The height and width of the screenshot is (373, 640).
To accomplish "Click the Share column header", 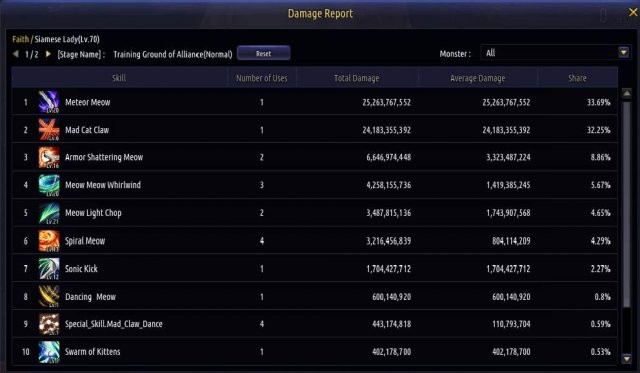I will coord(577,78).
